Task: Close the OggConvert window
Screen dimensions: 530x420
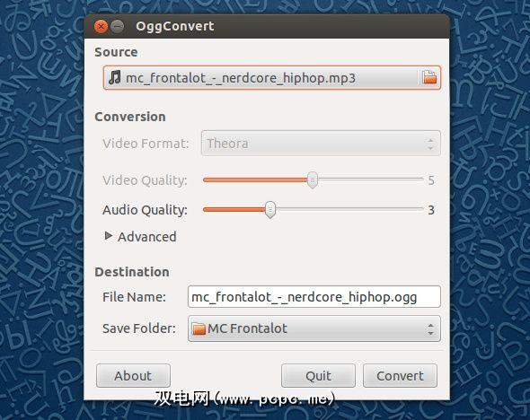Action: tap(101, 26)
